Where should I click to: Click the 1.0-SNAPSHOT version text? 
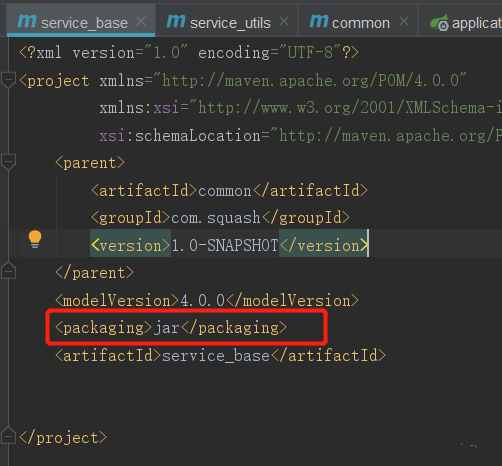[225, 246]
